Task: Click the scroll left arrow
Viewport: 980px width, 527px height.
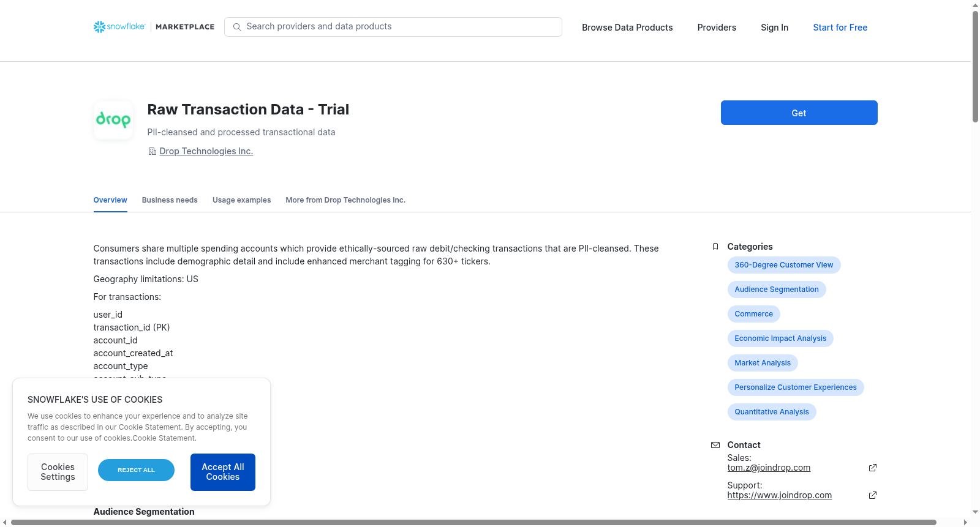Action: click(5, 522)
